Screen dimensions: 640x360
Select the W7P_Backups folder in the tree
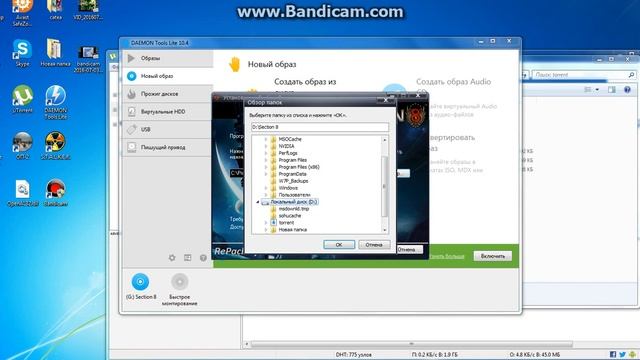[x=293, y=181]
